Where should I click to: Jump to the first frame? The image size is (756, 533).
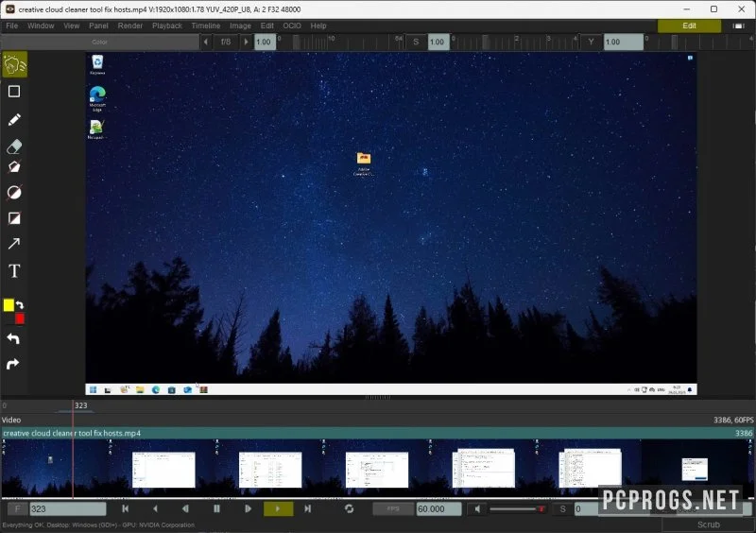pos(126,508)
